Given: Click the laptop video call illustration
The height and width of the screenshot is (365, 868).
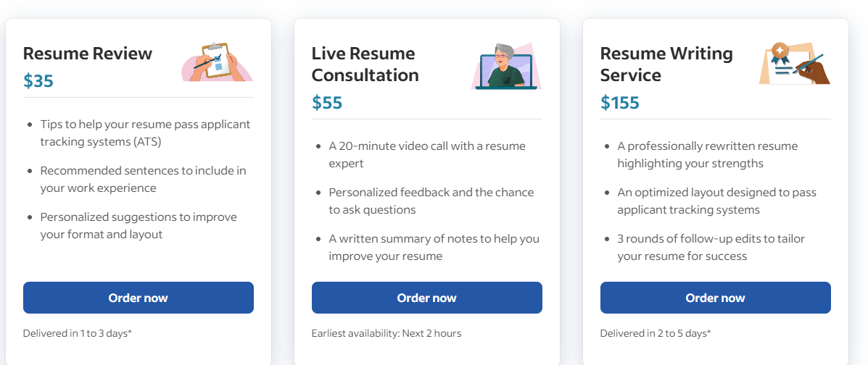Looking at the screenshot, I should (506, 66).
